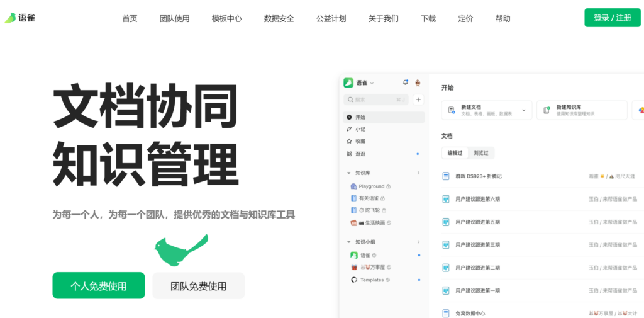This screenshot has width=644, height=318.
Task: Open 模板中心 in the top navigation
Action: coord(226,18)
